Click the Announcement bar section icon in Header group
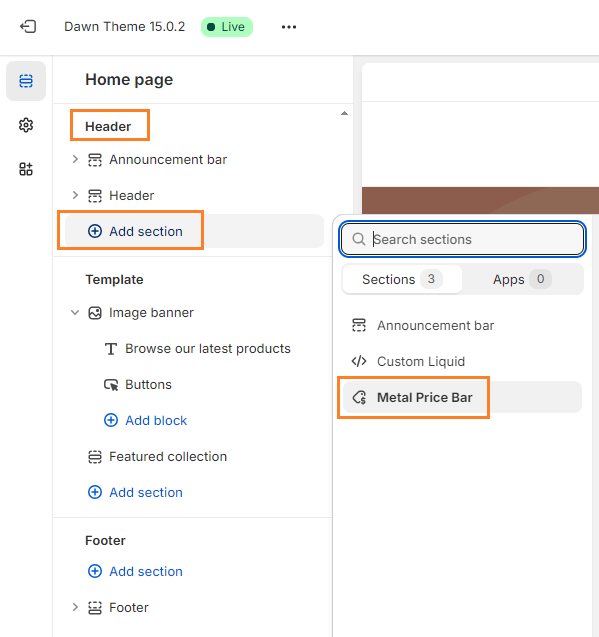This screenshot has height=637, width=599. (95, 160)
